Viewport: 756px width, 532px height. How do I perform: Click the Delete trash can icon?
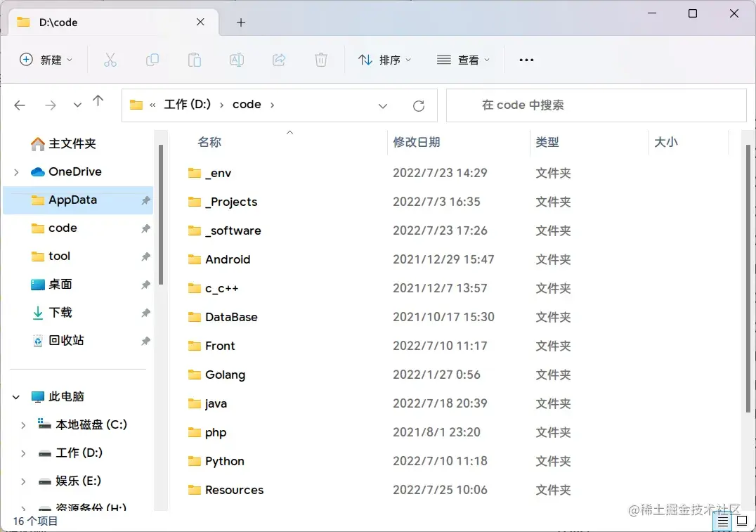click(321, 60)
